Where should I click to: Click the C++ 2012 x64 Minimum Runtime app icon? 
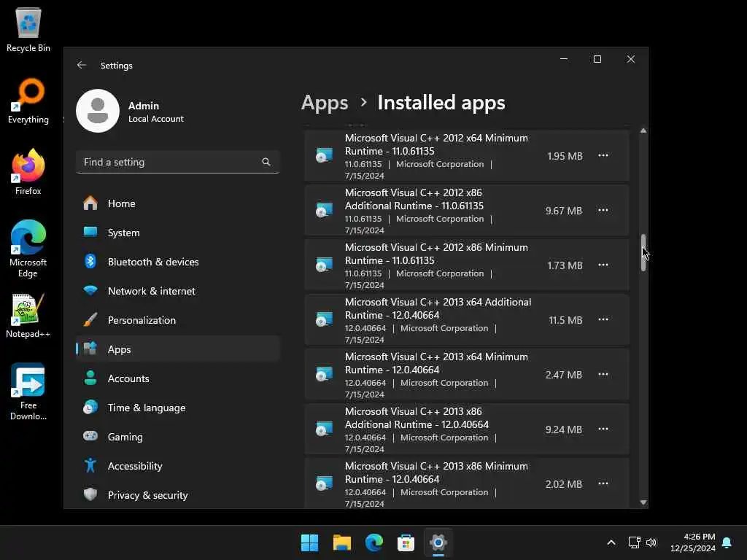pos(325,156)
